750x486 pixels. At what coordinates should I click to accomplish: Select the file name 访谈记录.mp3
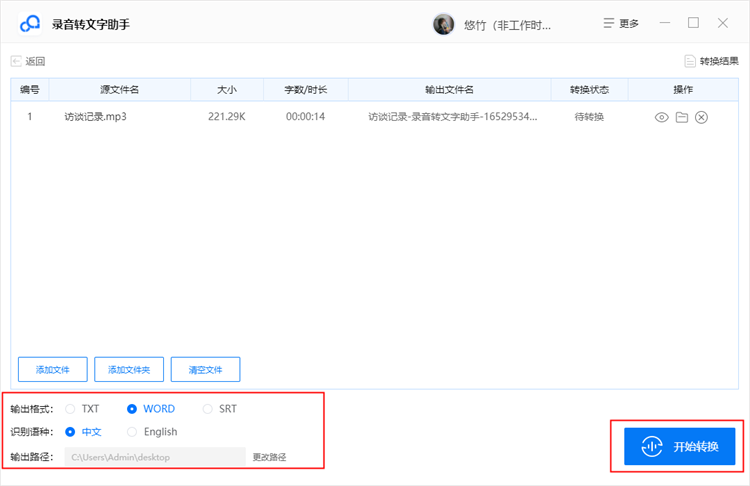click(96, 117)
